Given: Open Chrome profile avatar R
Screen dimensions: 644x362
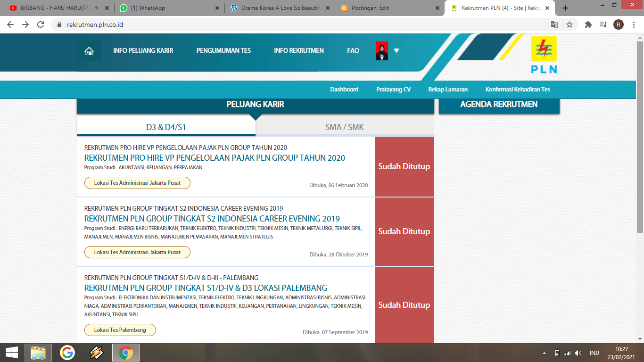Looking at the screenshot, I should tap(619, 25).
